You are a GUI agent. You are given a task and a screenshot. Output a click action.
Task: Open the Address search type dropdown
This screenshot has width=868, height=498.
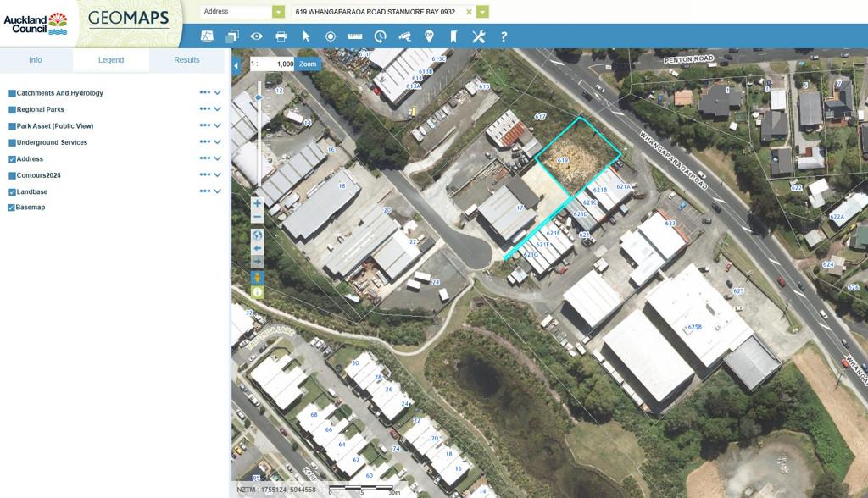click(x=278, y=12)
